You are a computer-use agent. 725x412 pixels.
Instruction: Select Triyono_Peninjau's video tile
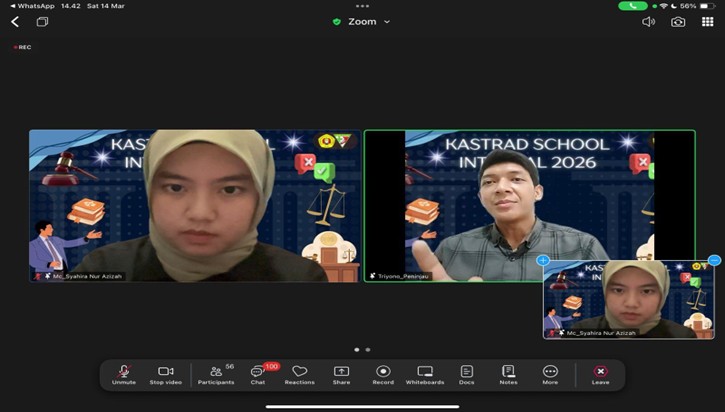pyautogui.click(x=529, y=206)
